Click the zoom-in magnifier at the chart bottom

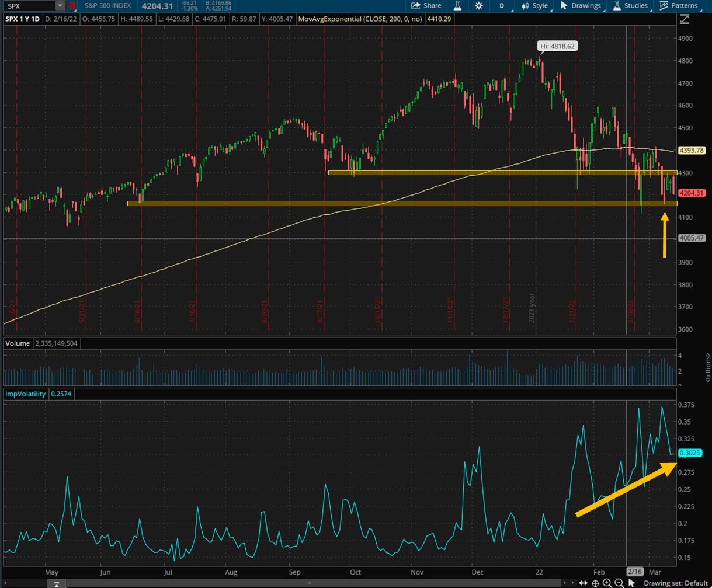(x=606, y=583)
